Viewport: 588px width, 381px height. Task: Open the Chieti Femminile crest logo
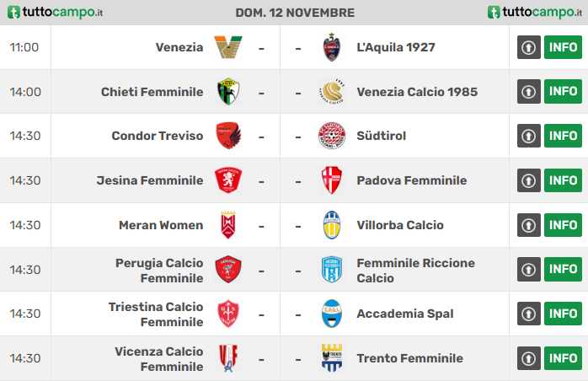(228, 92)
